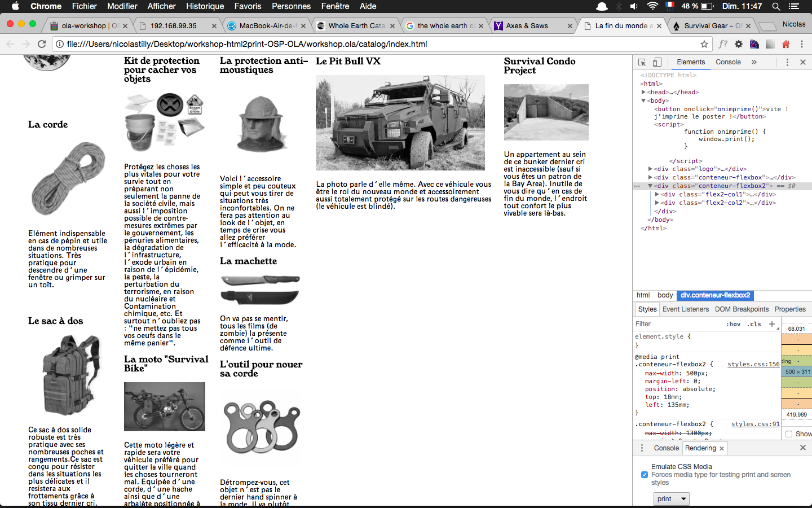The image size is (812, 508).
Task: View site info icon in address bar
Action: tap(60, 44)
